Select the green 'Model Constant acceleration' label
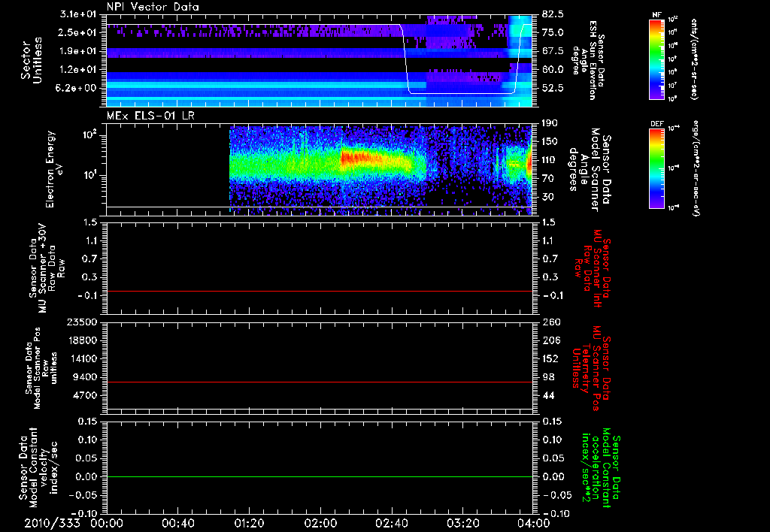This screenshot has width=770, height=532. [601, 469]
